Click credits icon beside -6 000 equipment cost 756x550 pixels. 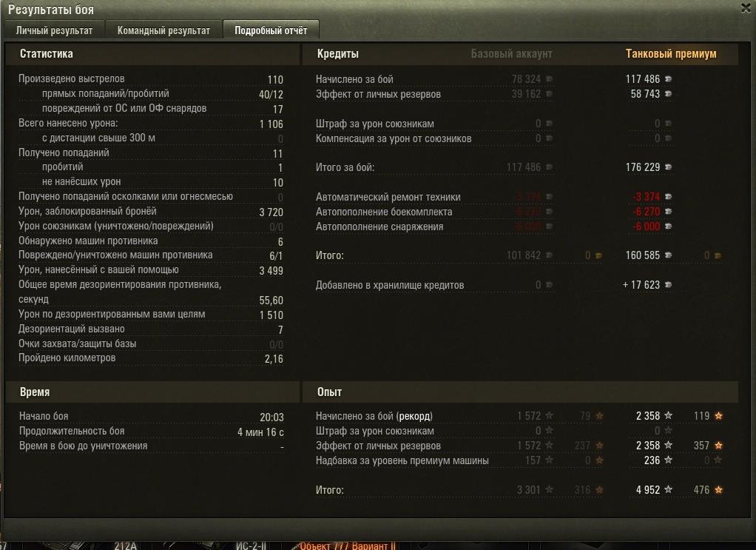pyautogui.click(x=668, y=227)
